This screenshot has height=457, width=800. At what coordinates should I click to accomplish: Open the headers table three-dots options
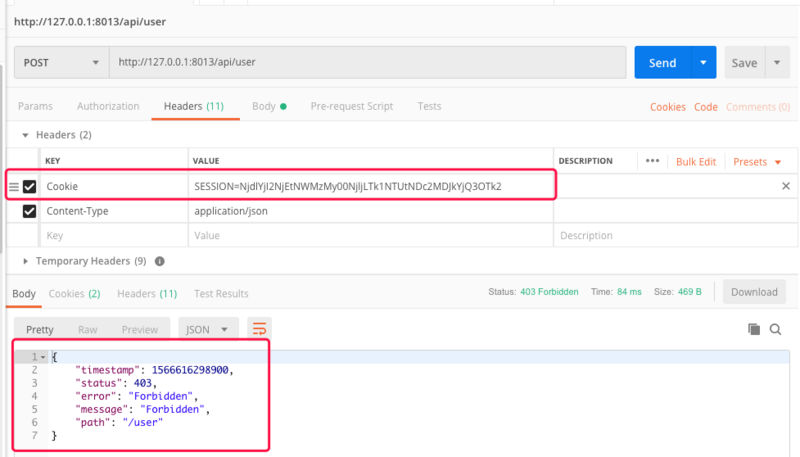tap(652, 161)
